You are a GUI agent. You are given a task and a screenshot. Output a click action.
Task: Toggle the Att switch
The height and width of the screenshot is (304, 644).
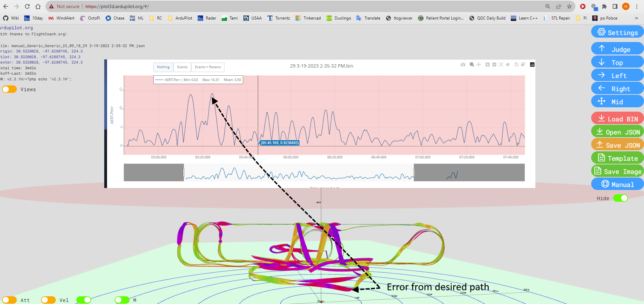(x=9, y=300)
